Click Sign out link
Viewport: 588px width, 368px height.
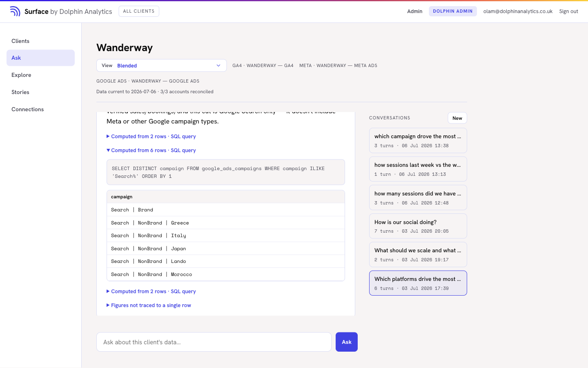[568, 11]
